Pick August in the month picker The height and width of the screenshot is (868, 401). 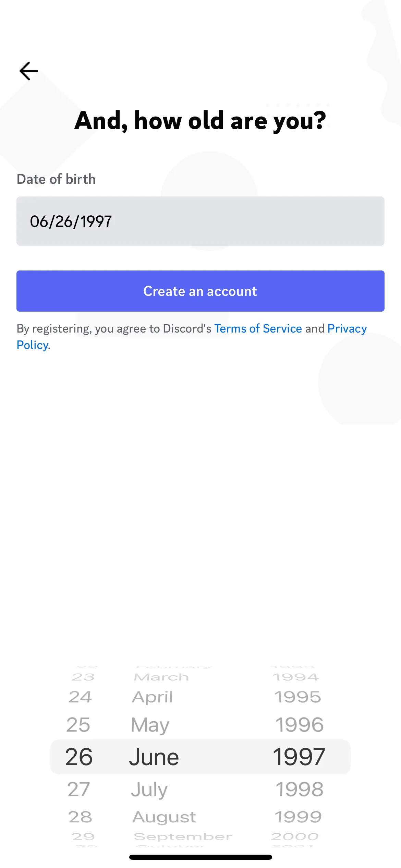[x=164, y=818]
